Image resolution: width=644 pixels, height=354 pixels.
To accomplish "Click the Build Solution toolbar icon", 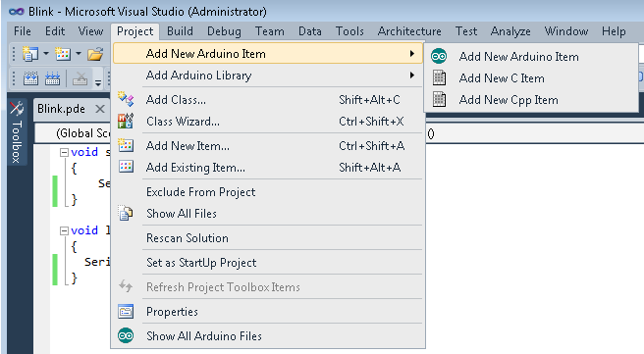I will (x=30, y=77).
